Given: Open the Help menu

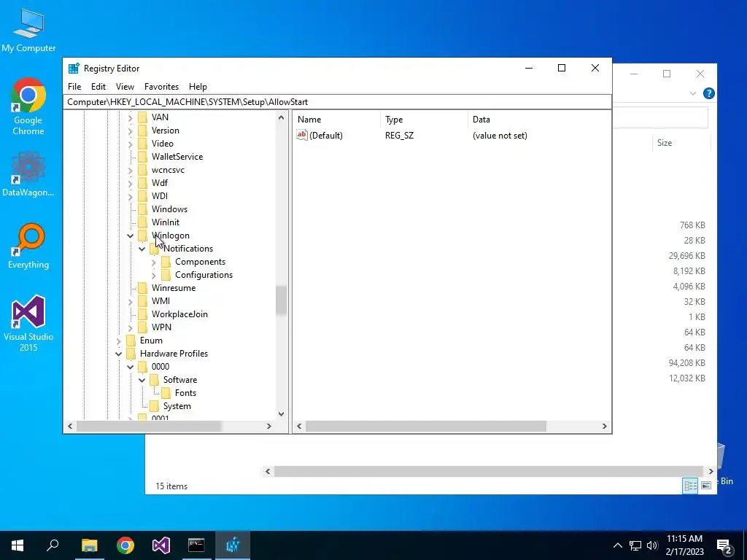Looking at the screenshot, I should point(198,87).
